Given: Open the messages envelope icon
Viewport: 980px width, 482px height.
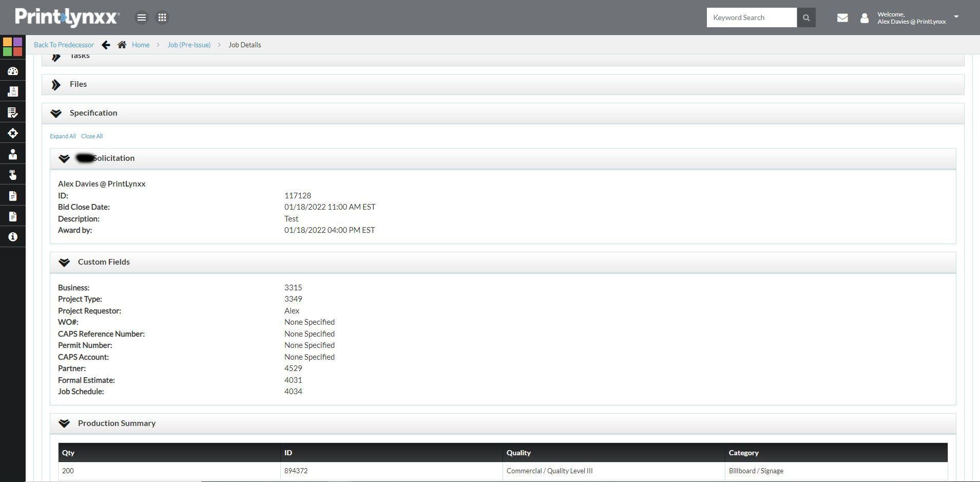Looking at the screenshot, I should (x=842, y=18).
